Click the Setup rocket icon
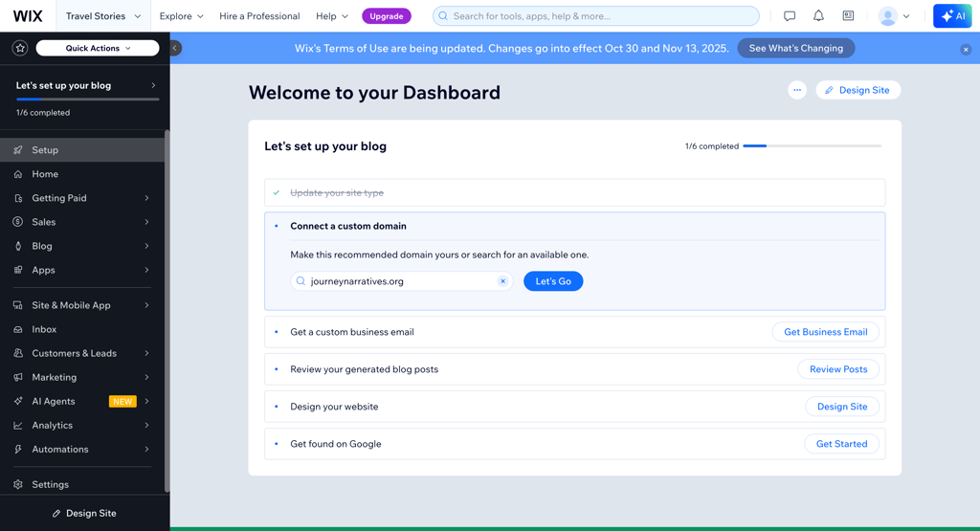980x531 pixels. point(18,150)
